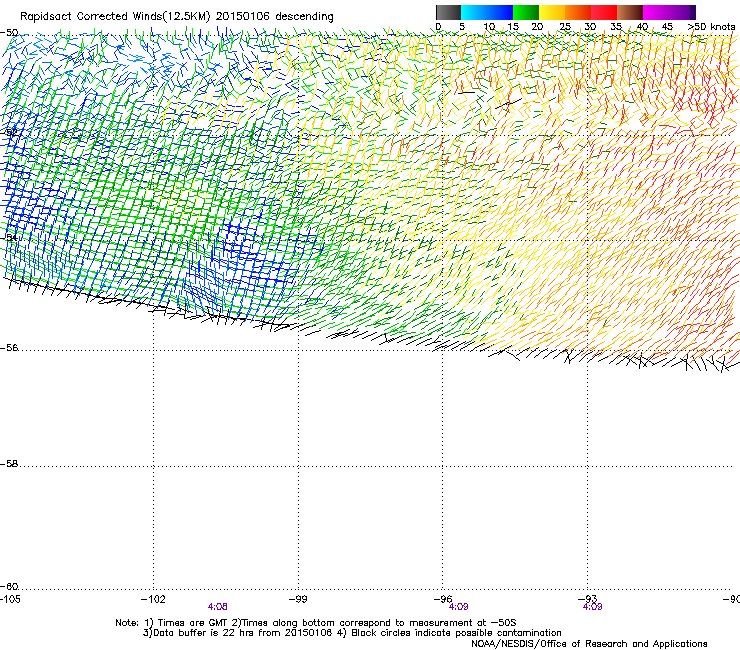The width and height of the screenshot is (740, 650).
Task: Click the -105 longitude axis label
Action: coord(10,599)
